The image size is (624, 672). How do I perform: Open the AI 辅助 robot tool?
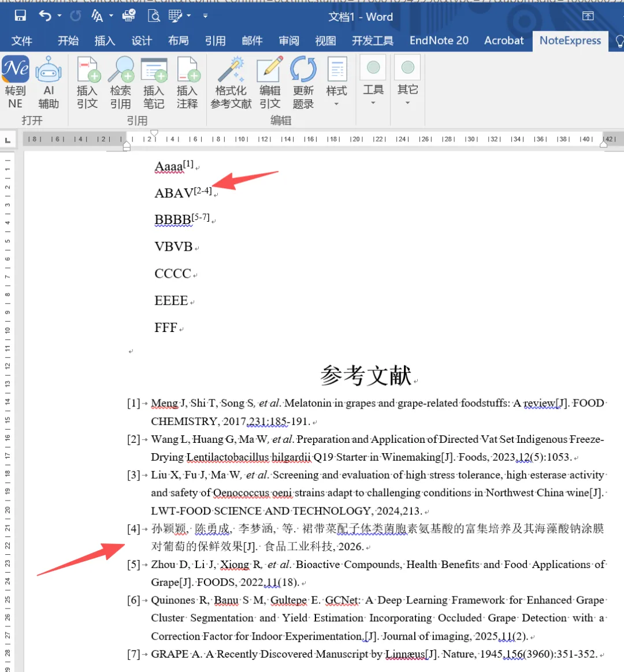point(49,83)
